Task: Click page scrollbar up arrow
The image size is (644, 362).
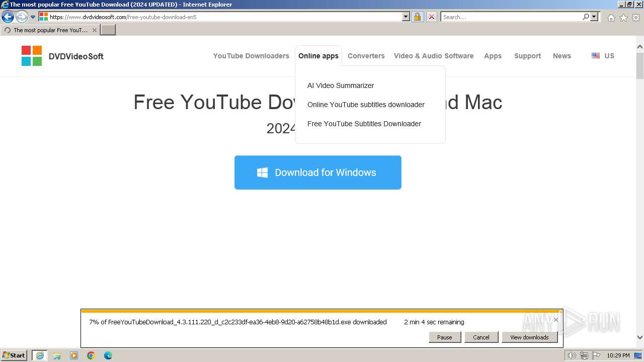Action: click(x=640, y=47)
